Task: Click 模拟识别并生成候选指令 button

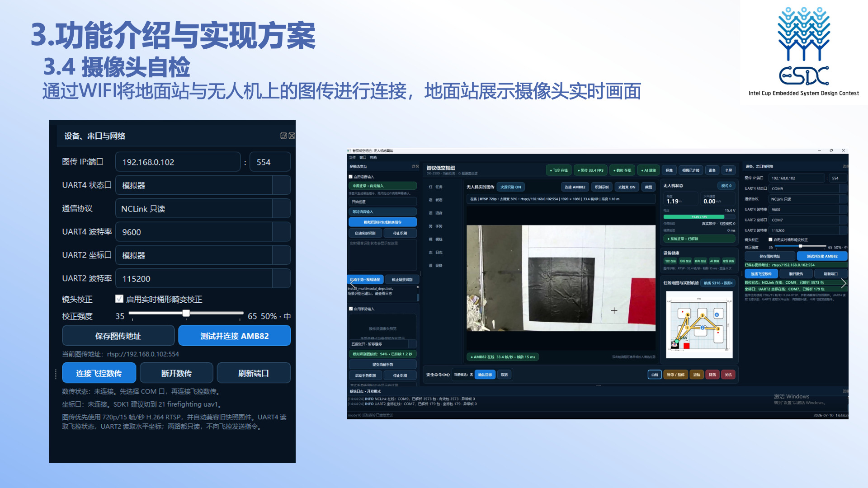Action: [x=382, y=222]
